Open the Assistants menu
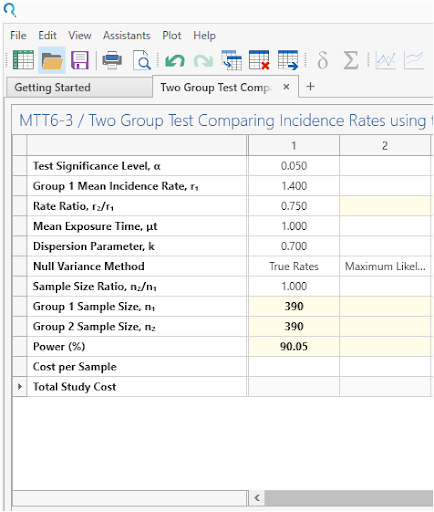Image resolution: width=434 pixels, height=512 pixels. (x=127, y=35)
